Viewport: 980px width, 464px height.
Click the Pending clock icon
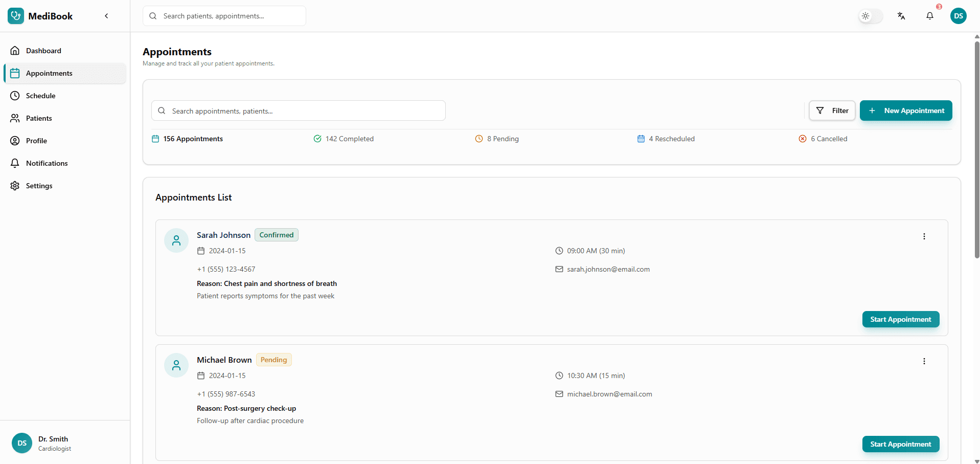[479, 139]
